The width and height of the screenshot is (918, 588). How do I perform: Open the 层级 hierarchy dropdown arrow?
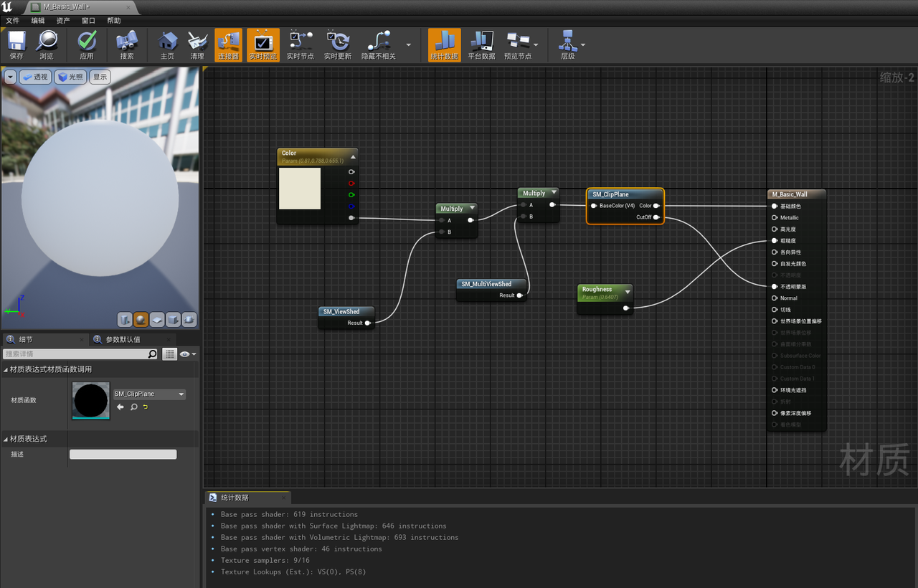click(x=583, y=44)
